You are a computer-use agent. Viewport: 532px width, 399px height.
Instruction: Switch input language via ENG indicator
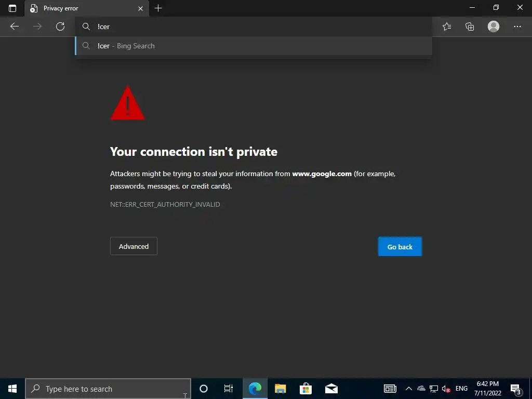tap(461, 389)
